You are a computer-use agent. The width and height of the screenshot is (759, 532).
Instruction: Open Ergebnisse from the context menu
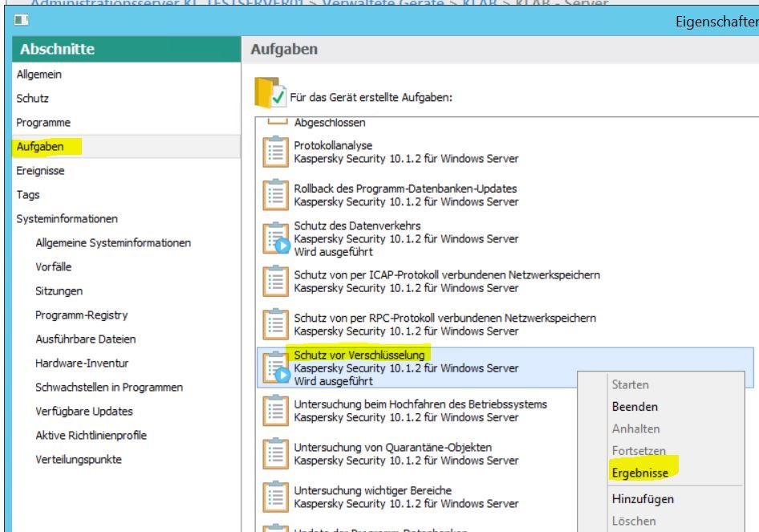(x=639, y=473)
